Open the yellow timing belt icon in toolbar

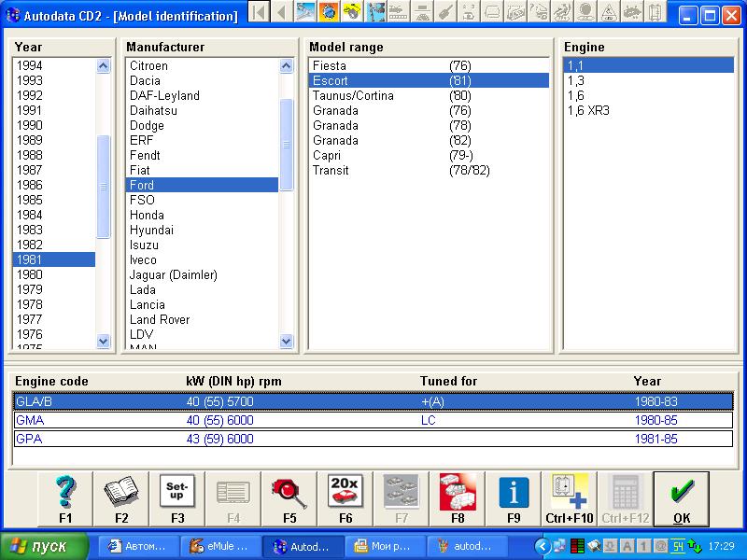tap(352, 12)
